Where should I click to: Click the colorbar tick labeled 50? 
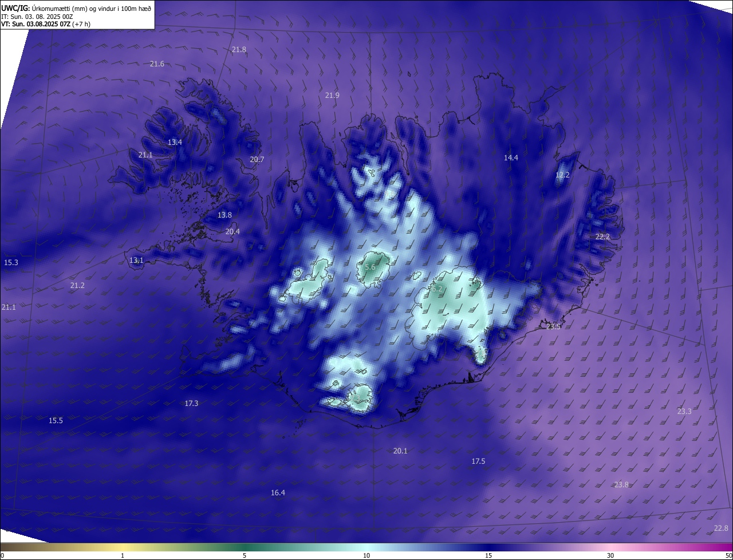tap(728, 556)
